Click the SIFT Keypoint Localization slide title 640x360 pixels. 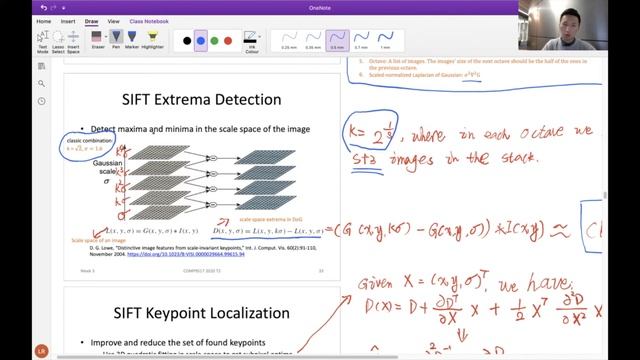(202, 313)
